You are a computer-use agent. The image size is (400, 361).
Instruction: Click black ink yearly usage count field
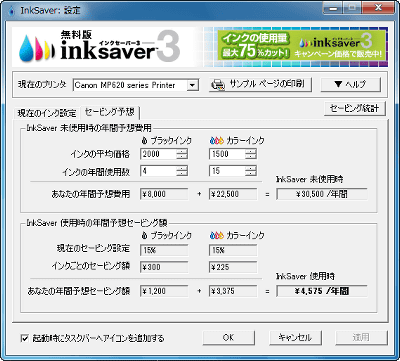click(158, 171)
